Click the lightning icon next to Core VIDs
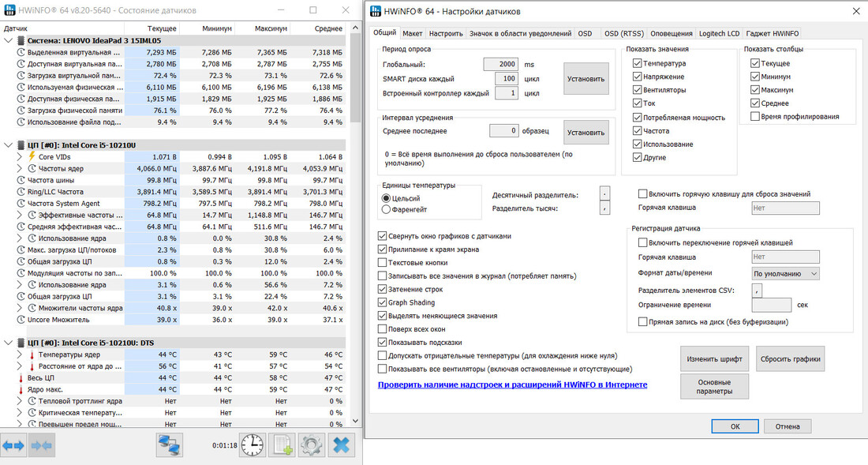Screen dimensions: 868x465 coord(32,156)
